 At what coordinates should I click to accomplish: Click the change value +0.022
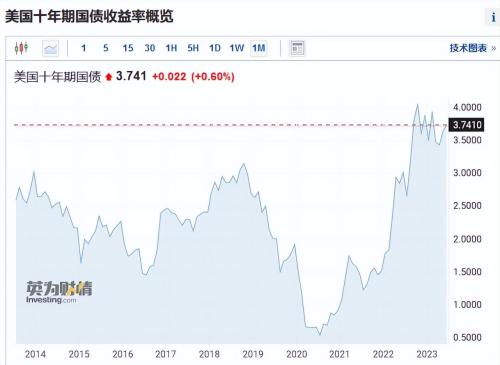pyautogui.click(x=169, y=77)
